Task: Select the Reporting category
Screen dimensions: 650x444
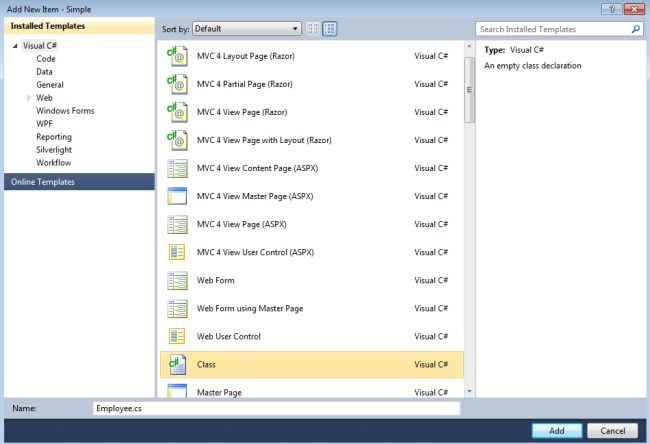Action: pyautogui.click(x=54, y=137)
